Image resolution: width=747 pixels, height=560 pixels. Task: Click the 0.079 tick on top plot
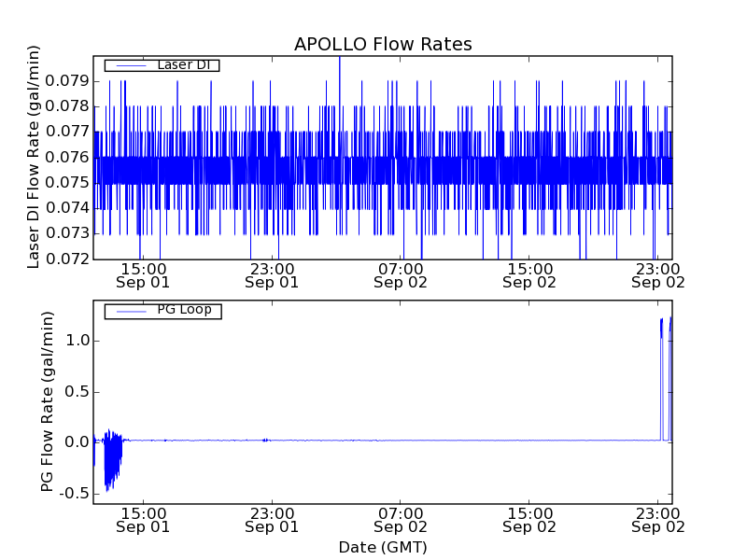pyautogui.click(x=67, y=81)
